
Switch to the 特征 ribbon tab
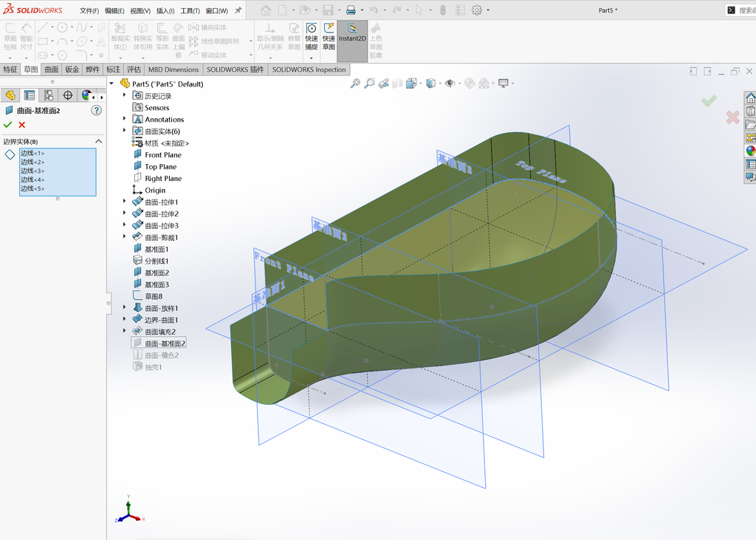point(10,69)
